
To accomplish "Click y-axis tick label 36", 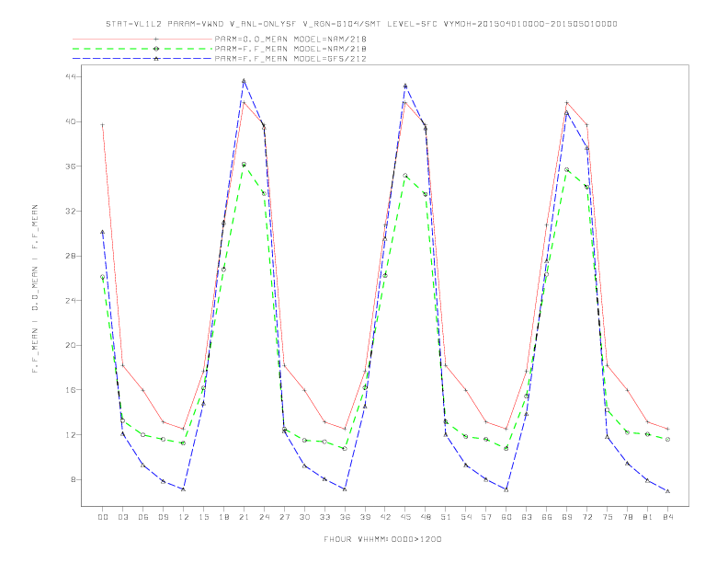I will pyautogui.click(x=69, y=167).
